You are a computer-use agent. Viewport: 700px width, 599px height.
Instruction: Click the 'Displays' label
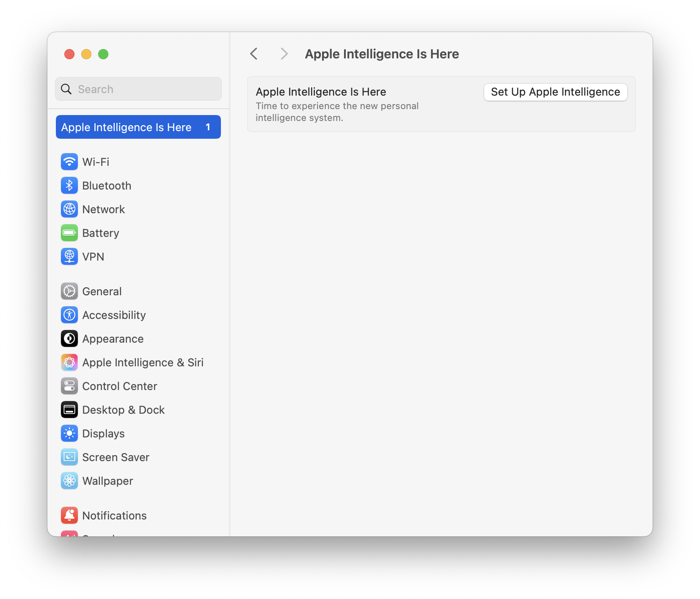104,434
